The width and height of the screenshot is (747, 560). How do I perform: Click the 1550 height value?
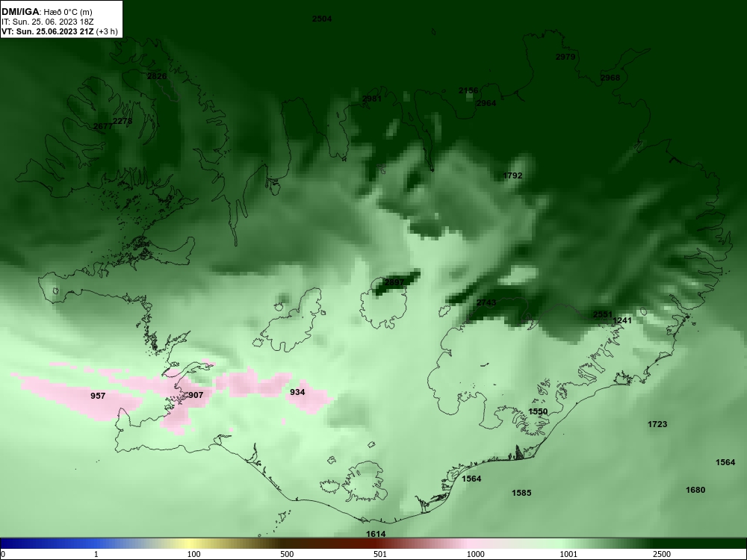(538, 412)
